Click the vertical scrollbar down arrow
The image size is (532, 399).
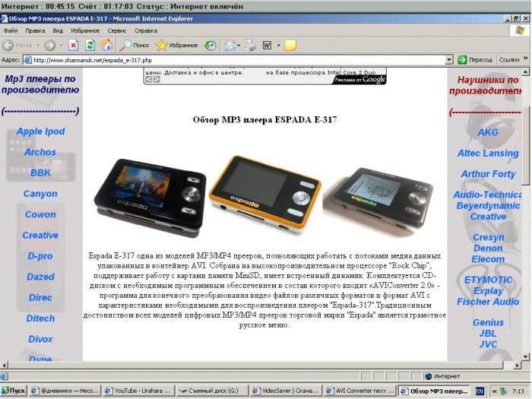(x=526, y=357)
